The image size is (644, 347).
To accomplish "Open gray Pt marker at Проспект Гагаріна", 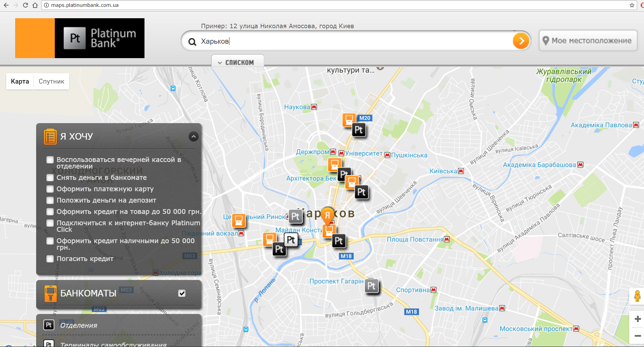I will pyautogui.click(x=372, y=286).
